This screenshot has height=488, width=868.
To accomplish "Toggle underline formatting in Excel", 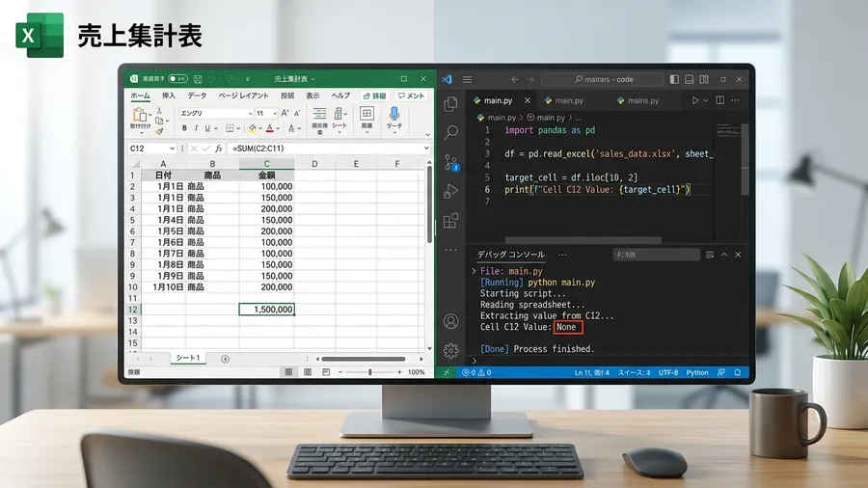I will [x=207, y=128].
